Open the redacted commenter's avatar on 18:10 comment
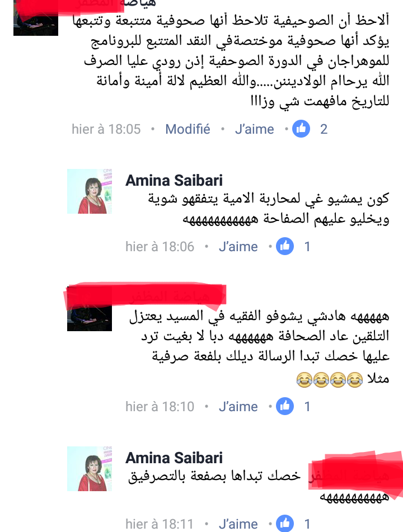This screenshot has height=532, width=403. 90,309
